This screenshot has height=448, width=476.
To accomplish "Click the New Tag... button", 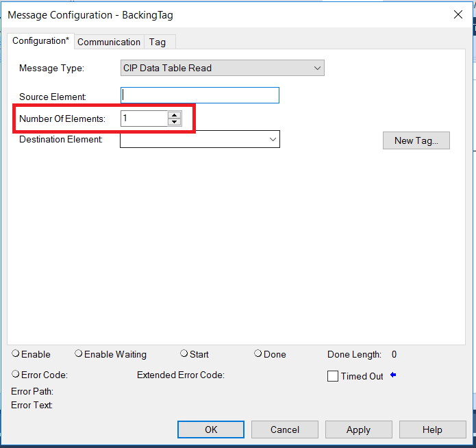I will [416, 140].
